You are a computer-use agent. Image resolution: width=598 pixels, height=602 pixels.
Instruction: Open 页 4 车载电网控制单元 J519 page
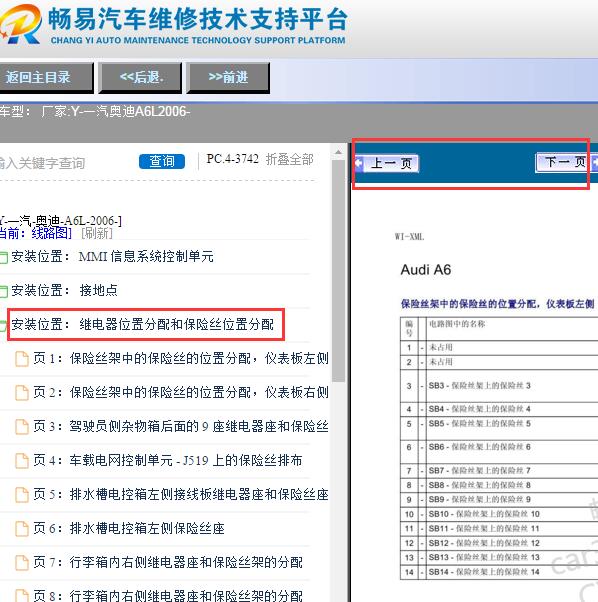point(167,460)
